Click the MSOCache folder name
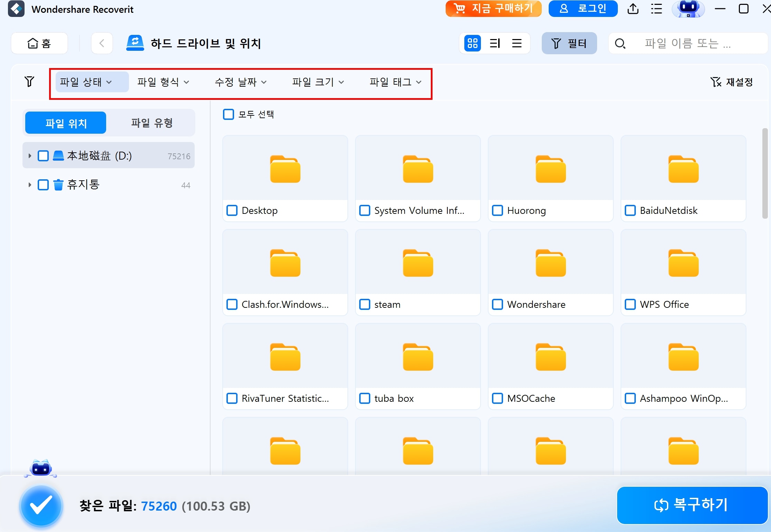This screenshot has height=532, width=771. pos(531,398)
